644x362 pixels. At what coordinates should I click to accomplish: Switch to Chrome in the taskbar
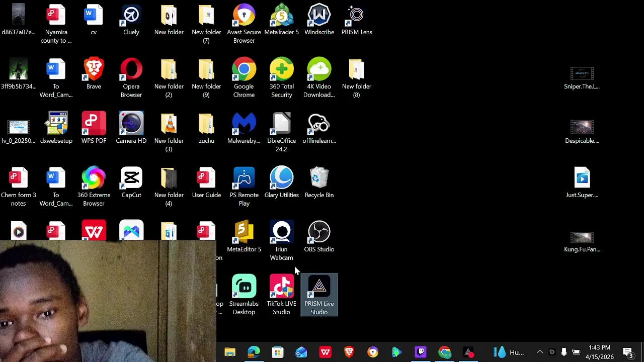point(445,352)
